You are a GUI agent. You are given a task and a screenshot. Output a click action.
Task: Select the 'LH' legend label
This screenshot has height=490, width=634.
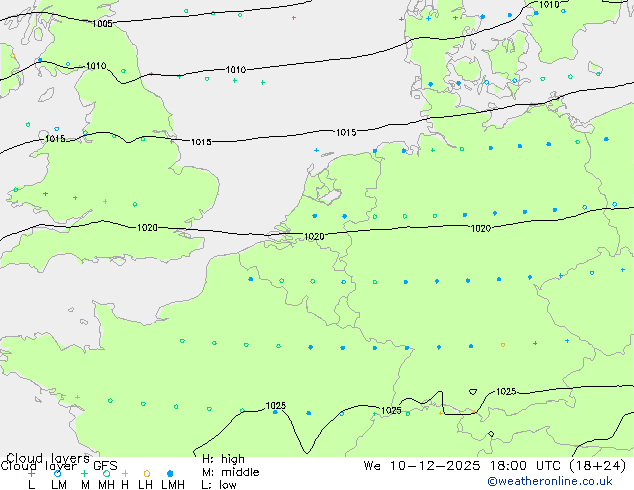coord(146,485)
